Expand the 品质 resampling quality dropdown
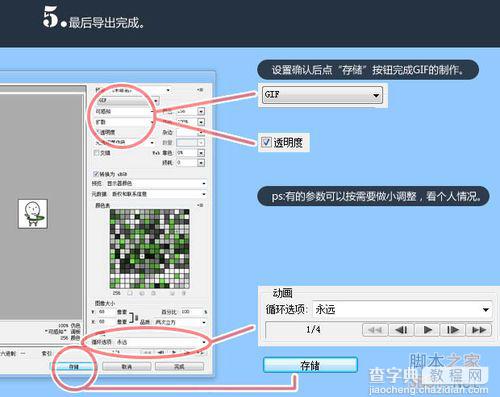This screenshot has width=500, height=397. 181,322
